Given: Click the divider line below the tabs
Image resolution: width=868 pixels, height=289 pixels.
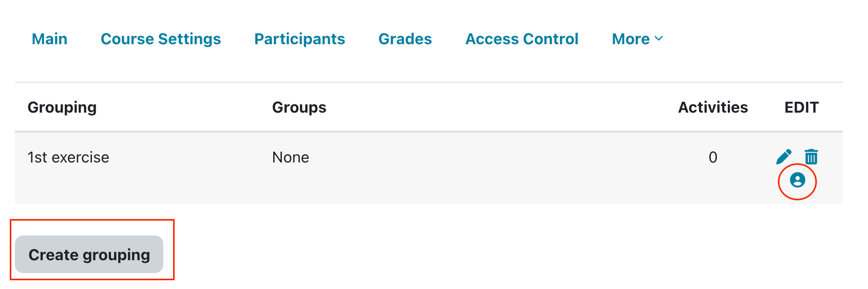Looking at the screenshot, I should [428, 82].
